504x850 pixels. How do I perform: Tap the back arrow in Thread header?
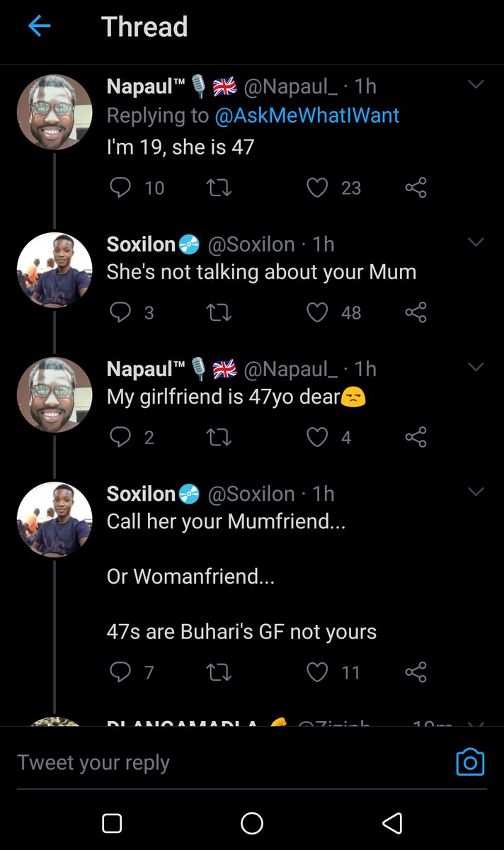coord(39,27)
